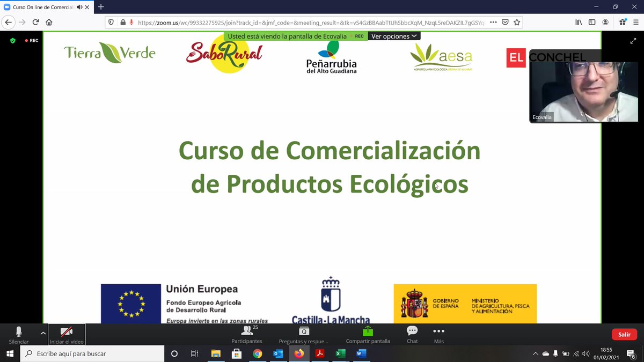644x362 pixels.
Task: Open OneDrive cloud tray icon
Action: tap(545, 353)
